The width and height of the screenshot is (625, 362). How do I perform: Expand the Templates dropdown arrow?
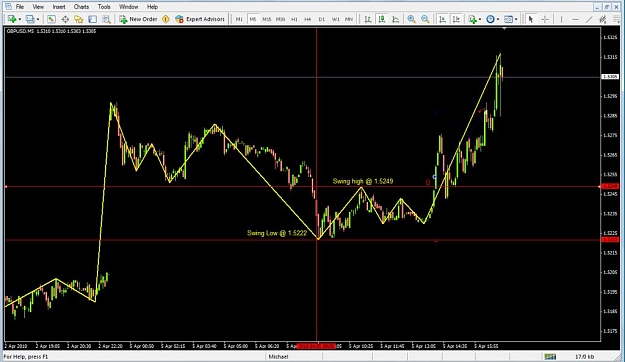tap(516, 19)
